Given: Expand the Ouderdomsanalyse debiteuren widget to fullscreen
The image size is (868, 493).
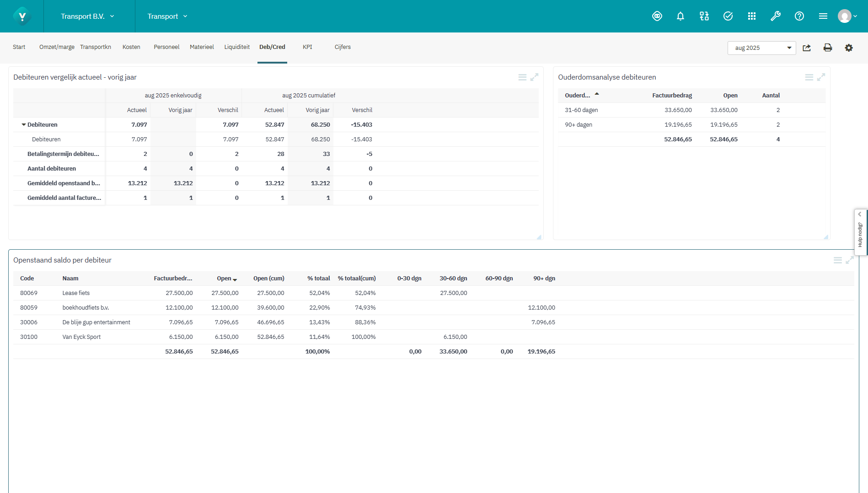Looking at the screenshot, I should tap(822, 77).
